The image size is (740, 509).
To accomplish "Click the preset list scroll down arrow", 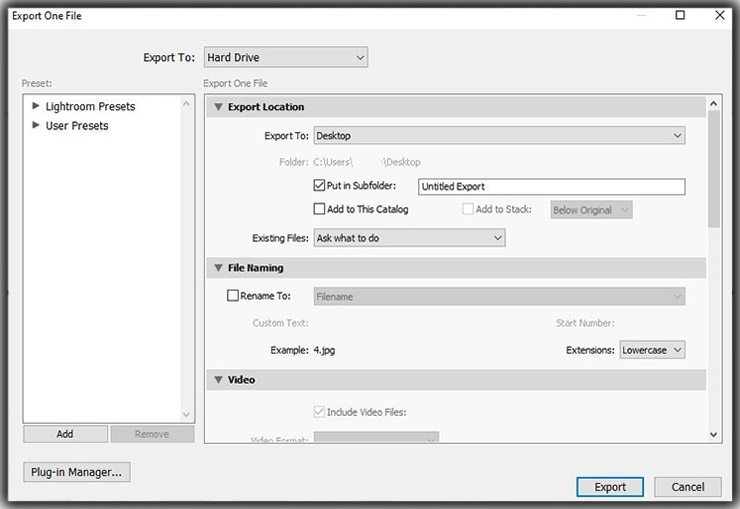I will pos(185,414).
